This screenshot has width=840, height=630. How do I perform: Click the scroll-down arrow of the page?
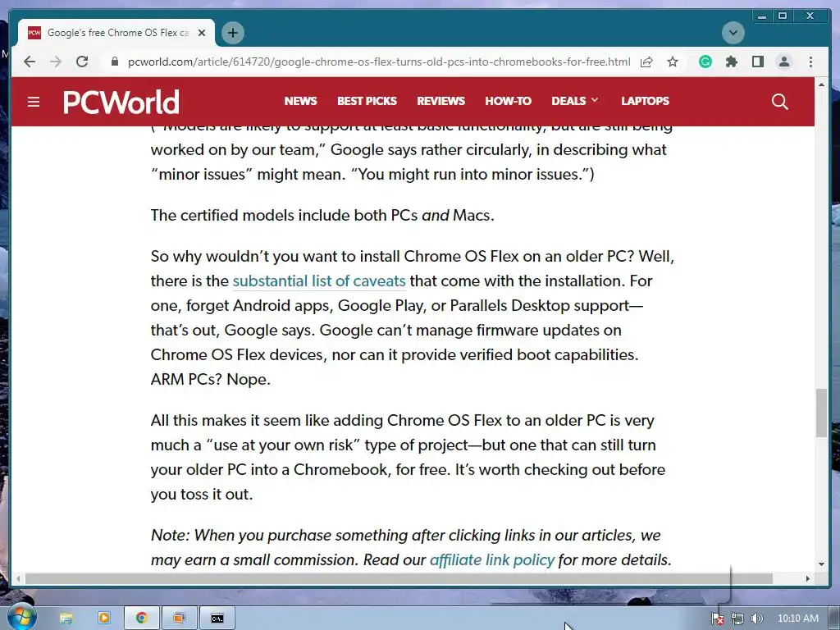(x=821, y=564)
